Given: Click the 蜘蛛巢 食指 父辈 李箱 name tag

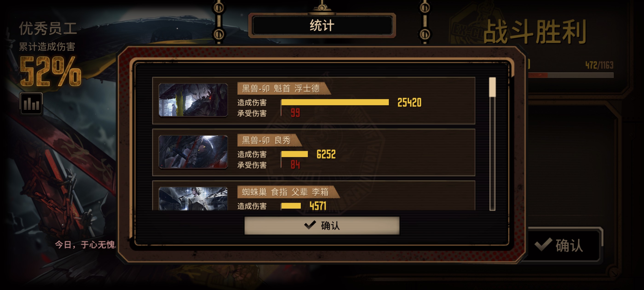Looking at the screenshot, I should click(288, 192).
